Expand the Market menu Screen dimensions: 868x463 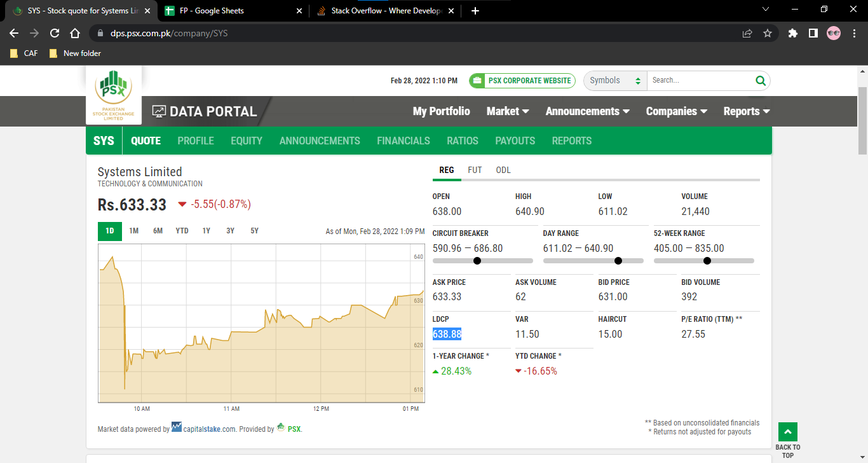click(x=508, y=111)
